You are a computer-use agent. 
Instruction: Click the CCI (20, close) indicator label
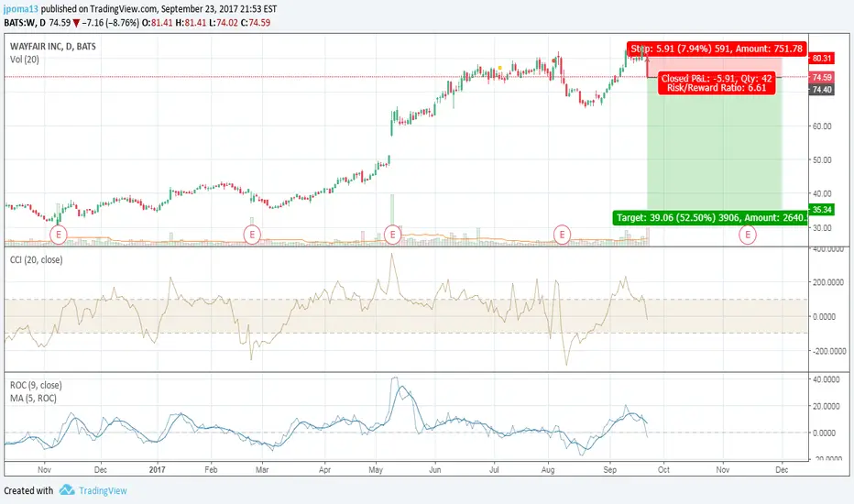[36, 260]
